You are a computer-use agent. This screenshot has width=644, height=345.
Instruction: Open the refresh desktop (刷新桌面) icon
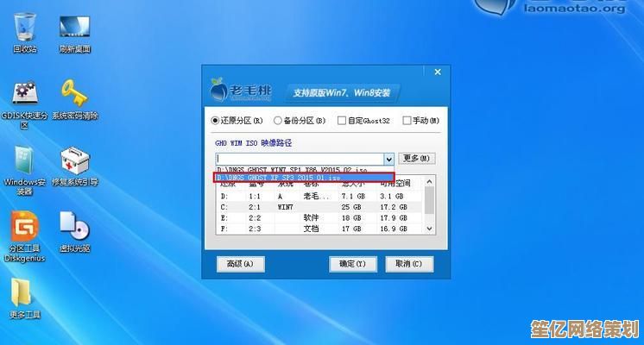click(74, 34)
